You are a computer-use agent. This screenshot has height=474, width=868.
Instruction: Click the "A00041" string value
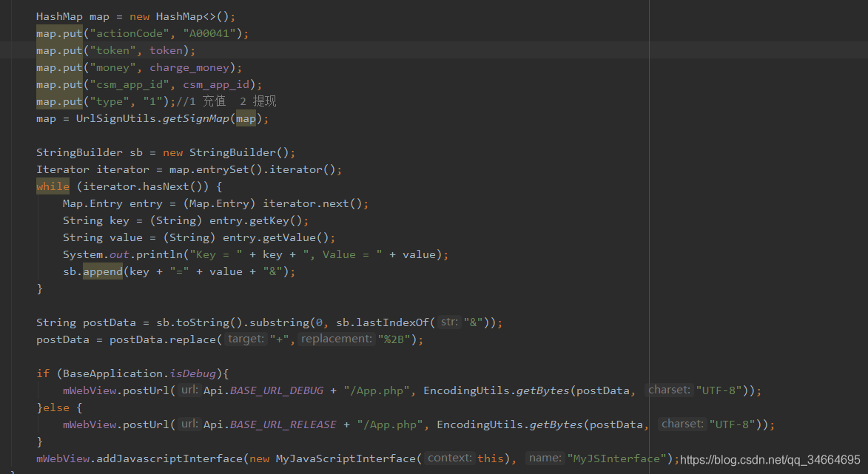210,34
